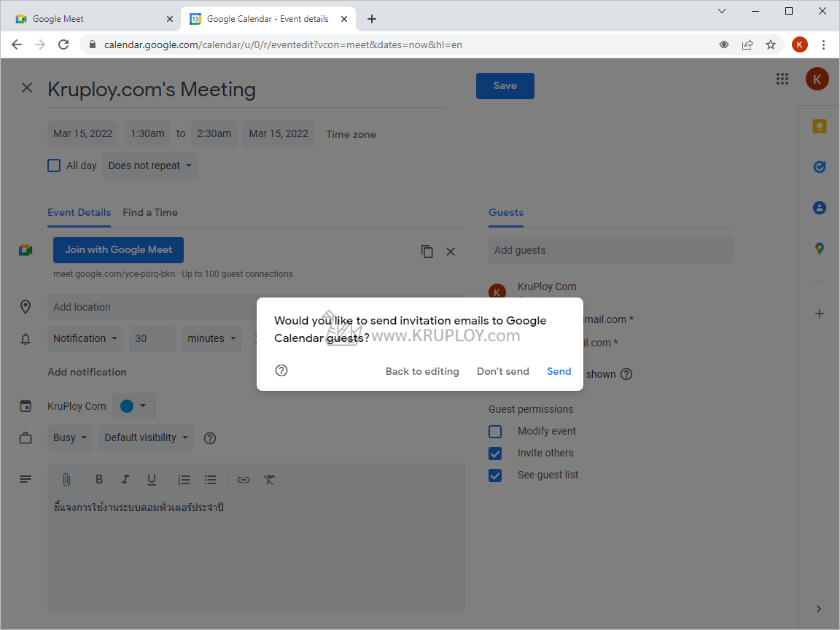Open the event color dropdown

tap(134, 406)
